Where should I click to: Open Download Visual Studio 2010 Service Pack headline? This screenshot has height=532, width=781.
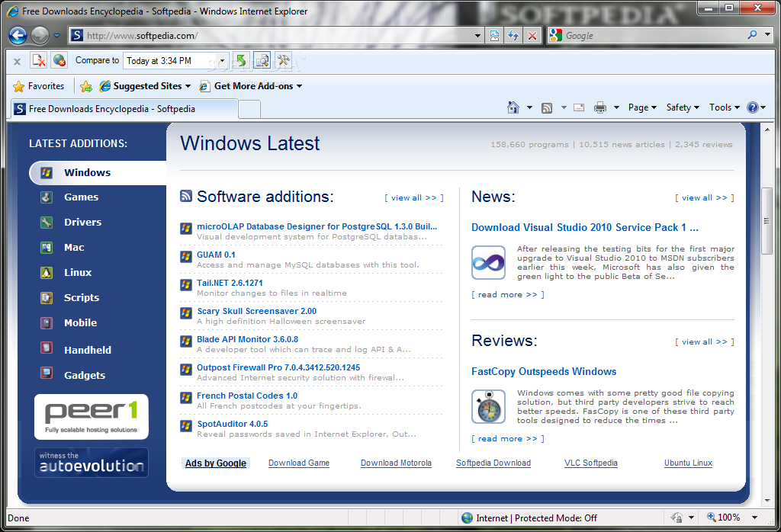pyautogui.click(x=585, y=227)
